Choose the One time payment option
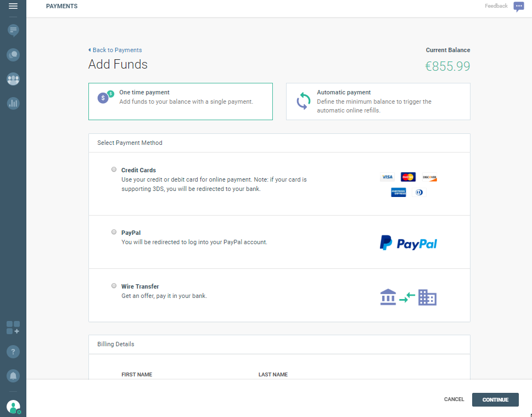532x417 pixels. (180, 102)
